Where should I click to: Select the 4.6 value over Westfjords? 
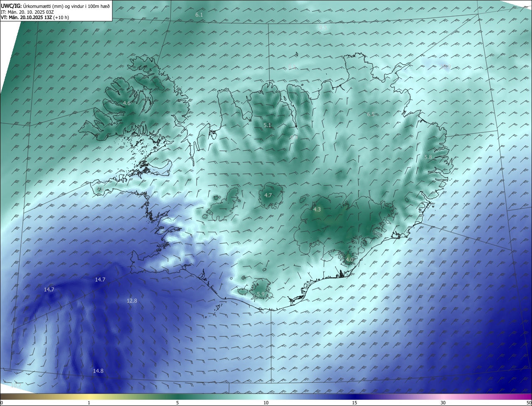(127, 103)
